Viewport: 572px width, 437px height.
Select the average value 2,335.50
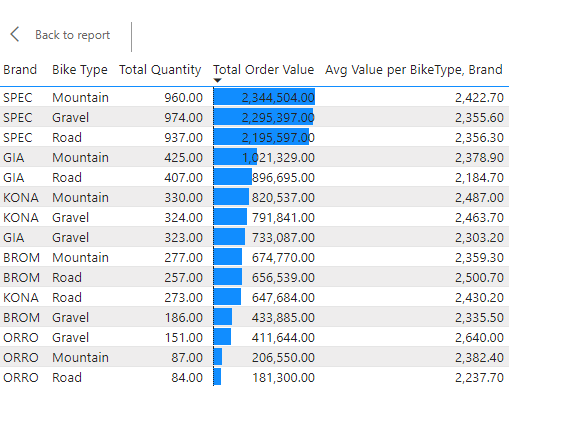click(x=479, y=318)
